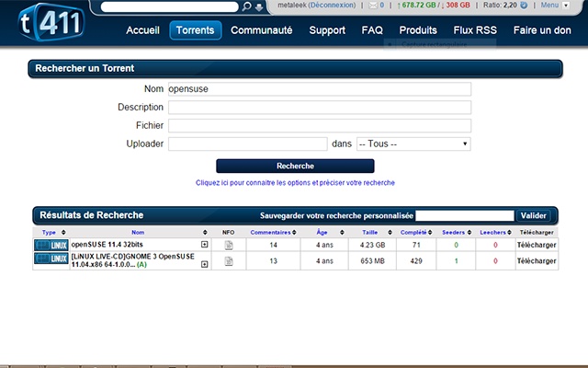The height and width of the screenshot is (368, 588).
Task: Click the sort arrows next to Type header
Action: 63,233
